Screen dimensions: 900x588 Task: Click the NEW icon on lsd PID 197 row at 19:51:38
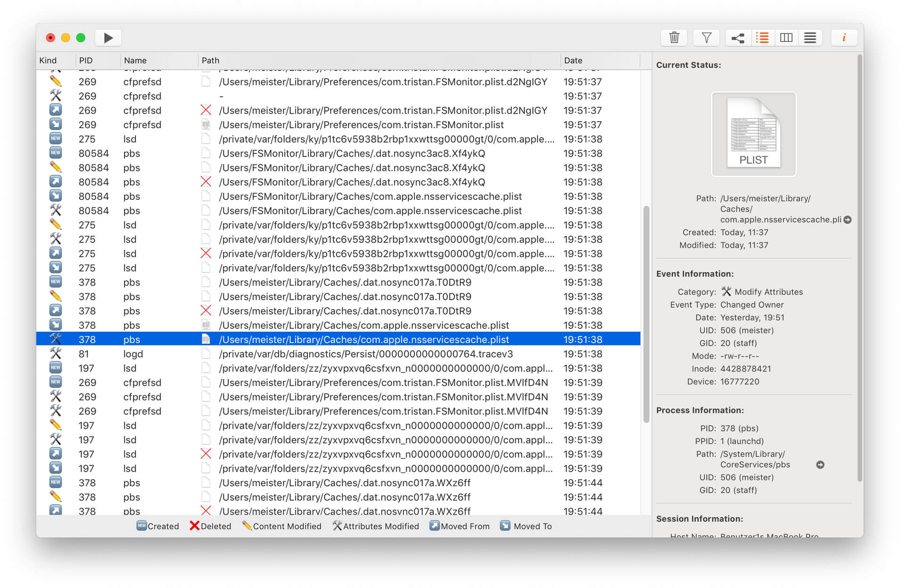coord(55,368)
